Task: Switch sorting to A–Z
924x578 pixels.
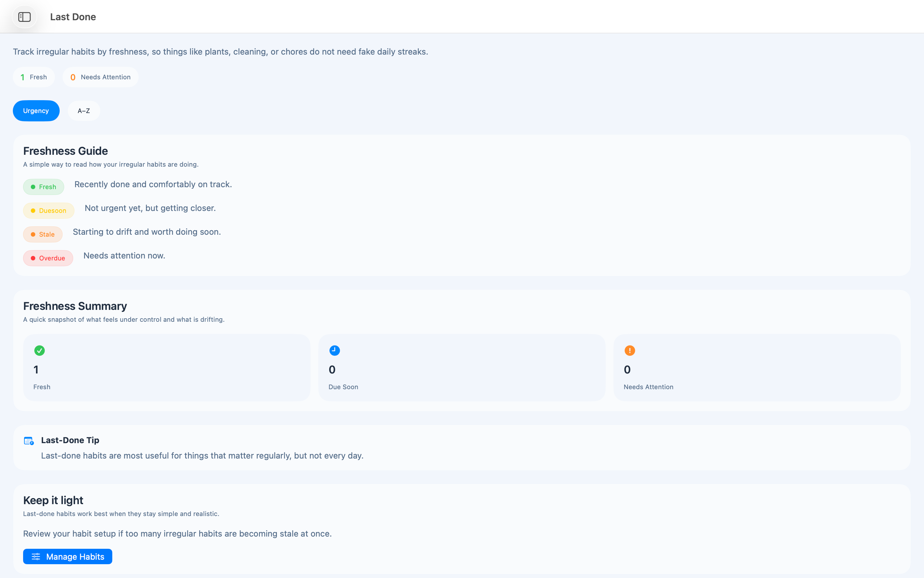Action: pyautogui.click(x=84, y=111)
